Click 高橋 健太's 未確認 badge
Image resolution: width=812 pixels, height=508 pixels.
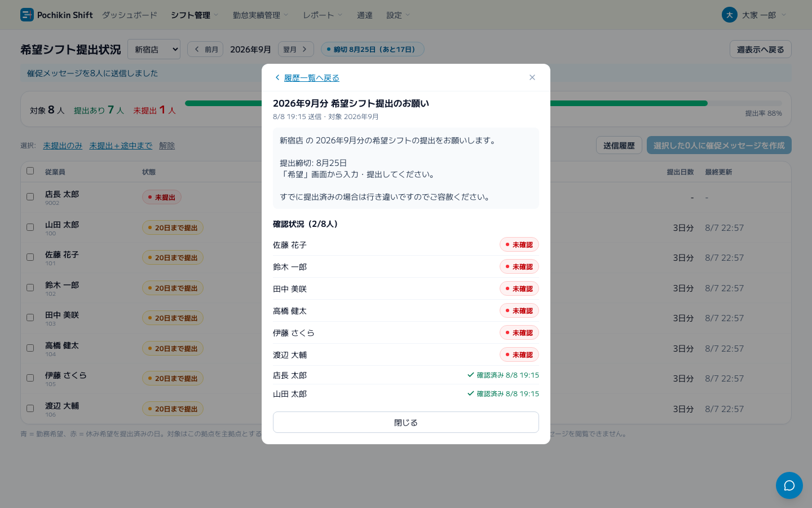pyautogui.click(x=519, y=310)
